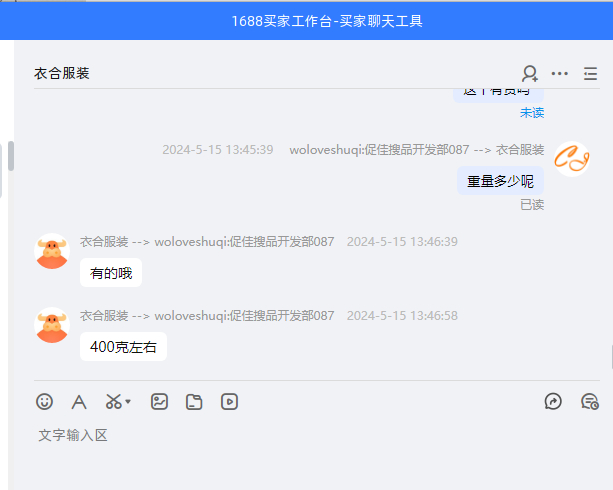Click the 衣合服装 chat title

click(62, 73)
